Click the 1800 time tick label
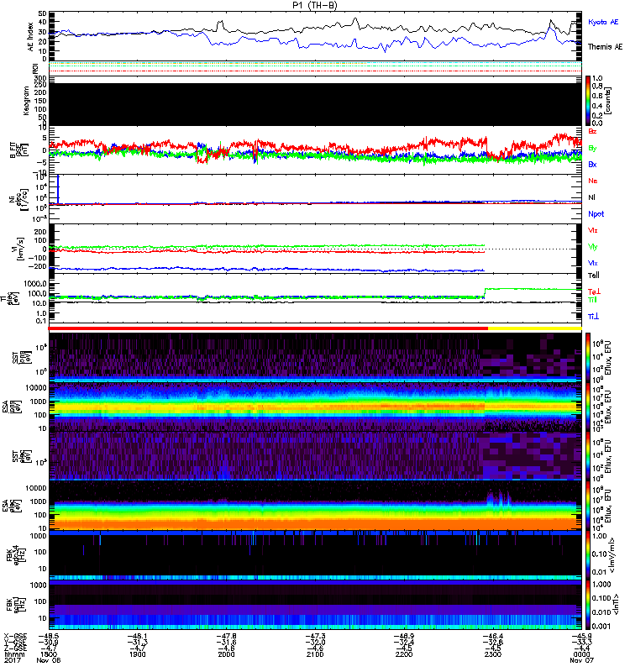Image resolution: width=630 pixels, height=672 pixels. [49, 654]
